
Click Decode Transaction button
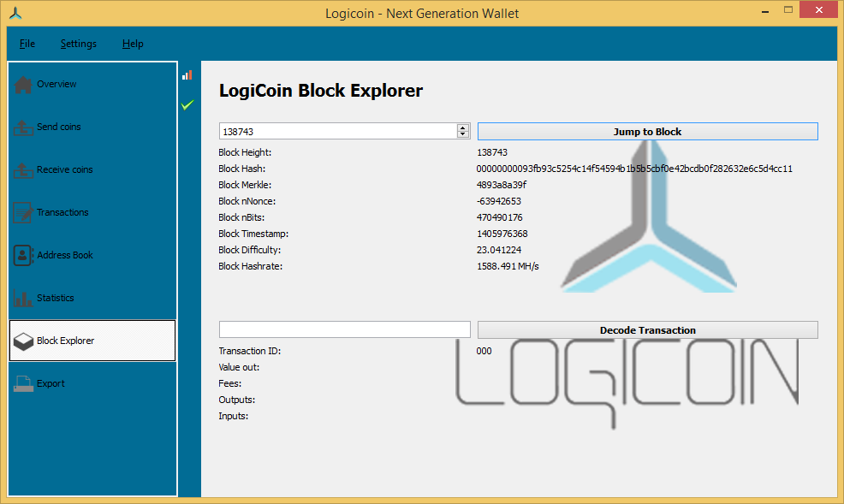(x=647, y=330)
